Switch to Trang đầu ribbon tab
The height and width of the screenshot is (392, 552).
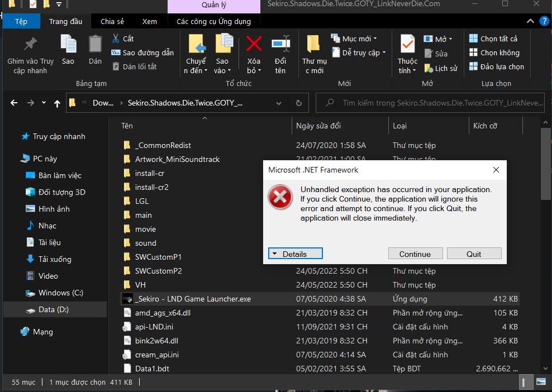tap(65, 21)
